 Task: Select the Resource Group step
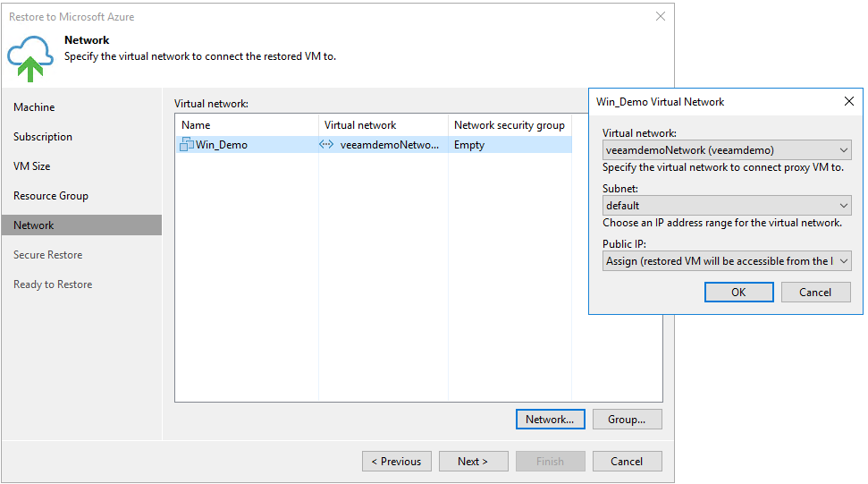[51, 196]
